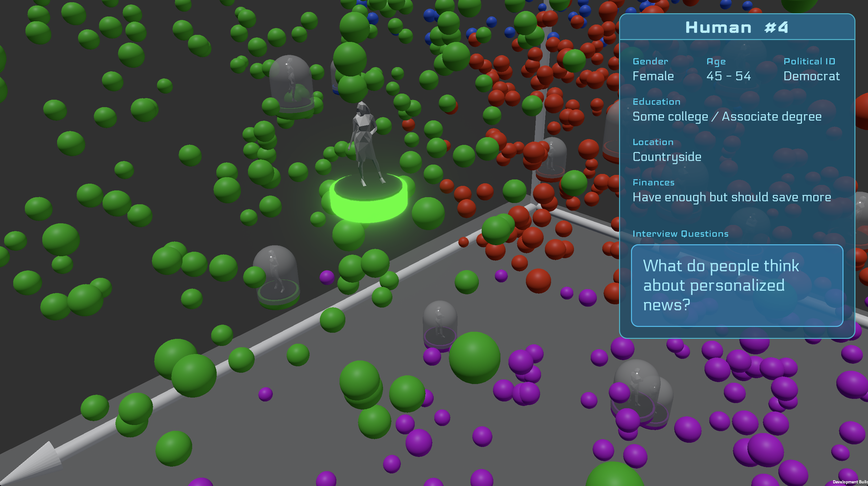Click the Some college / Associate degree text
This screenshot has width=868, height=486.
[726, 117]
